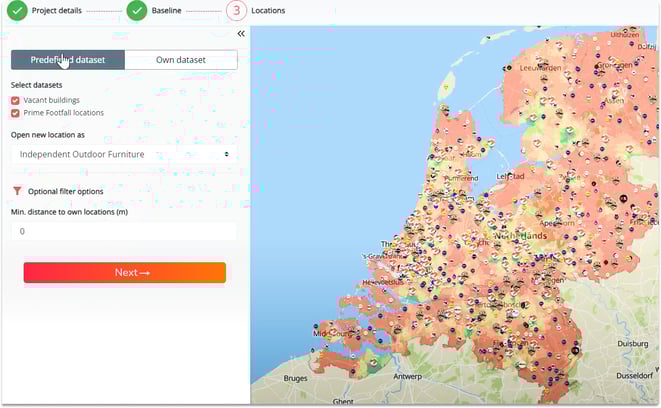Collapse the sidebar with double chevron icon
The width and height of the screenshot is (661, 408).
click(x=241, y=34)
